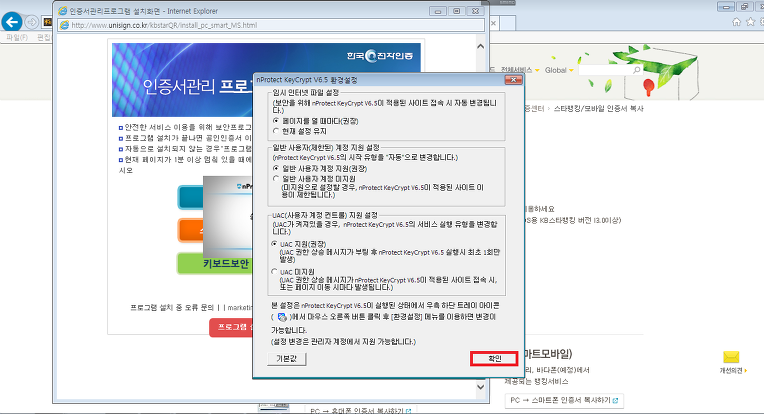Click the small thumbnail at bottom of bank page
Viewport: 764px width, 414px height.
point(273,407)
